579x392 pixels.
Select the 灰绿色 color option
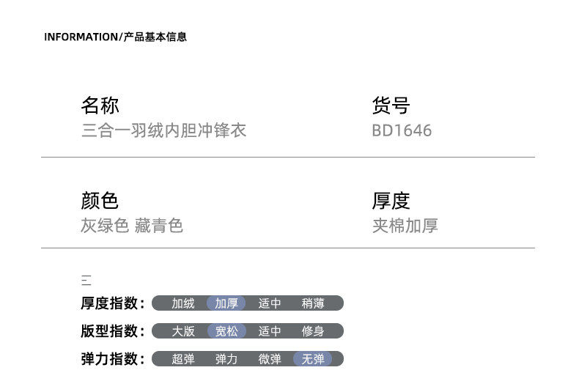(105, 226)
